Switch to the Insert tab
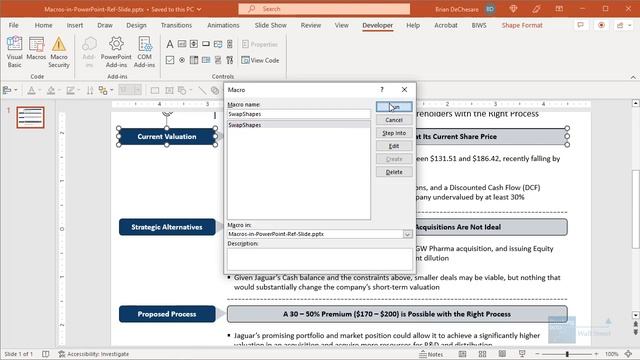This screenshot has height=360, width=640. pos(75,25)
